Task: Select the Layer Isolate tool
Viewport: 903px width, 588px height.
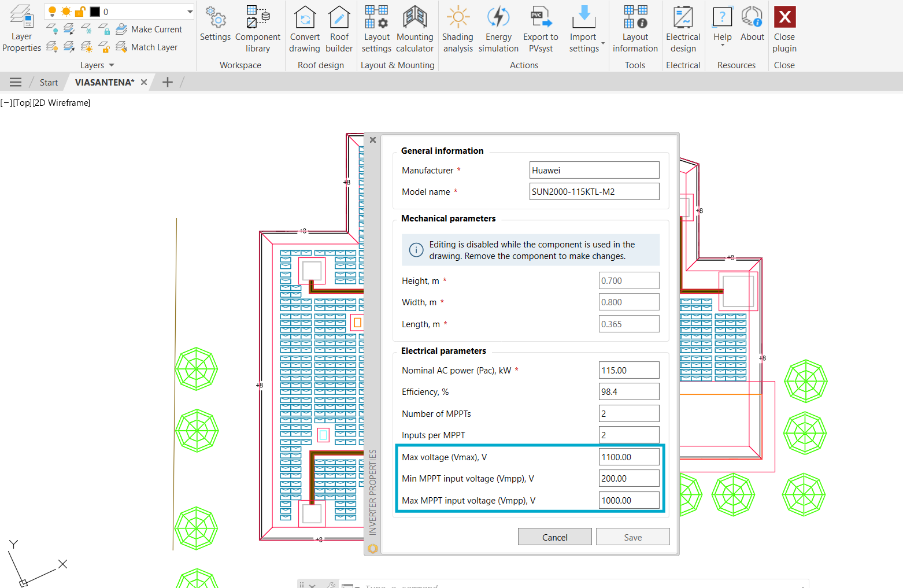Action: point(69,29)
